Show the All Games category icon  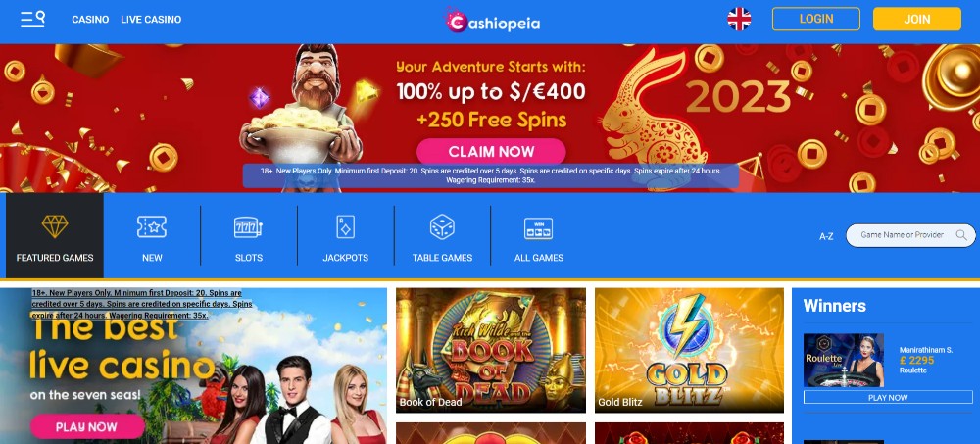pos(538,228)
